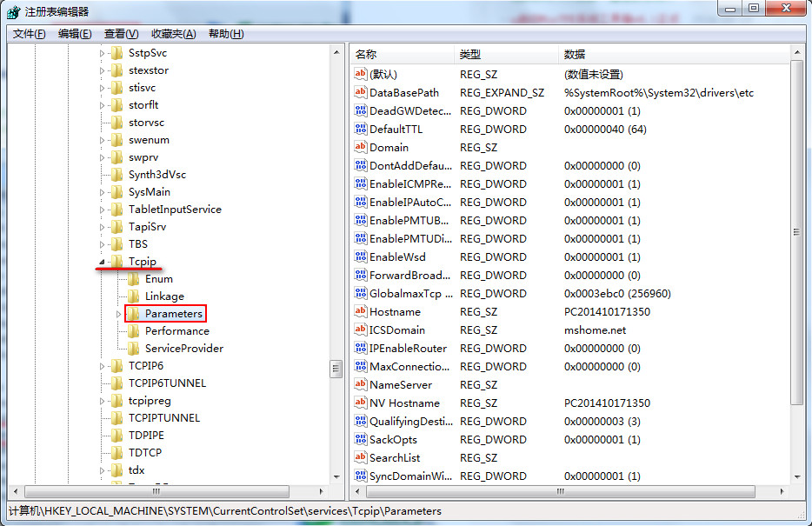Click the DWORD icon next to DeadGWDetec entry

(360, 110)
